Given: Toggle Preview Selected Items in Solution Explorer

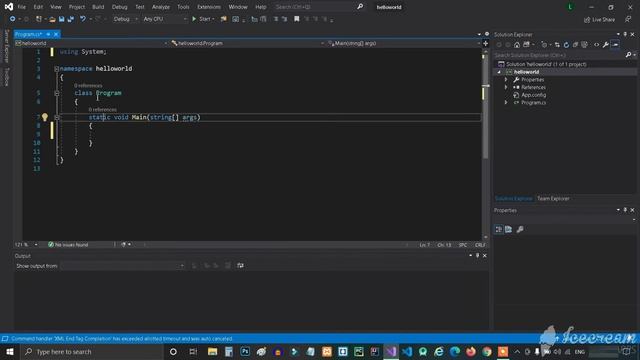Looking at the screenshot, I should point(616,44).
